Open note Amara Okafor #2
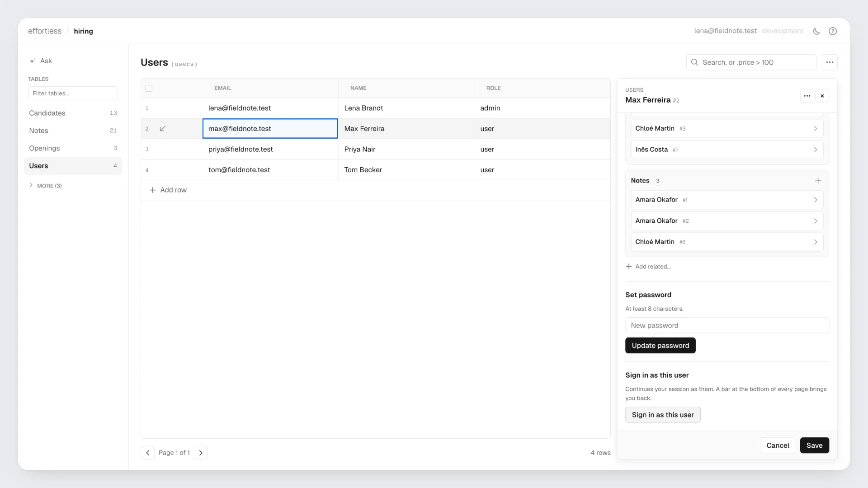 tap(727, 221)
